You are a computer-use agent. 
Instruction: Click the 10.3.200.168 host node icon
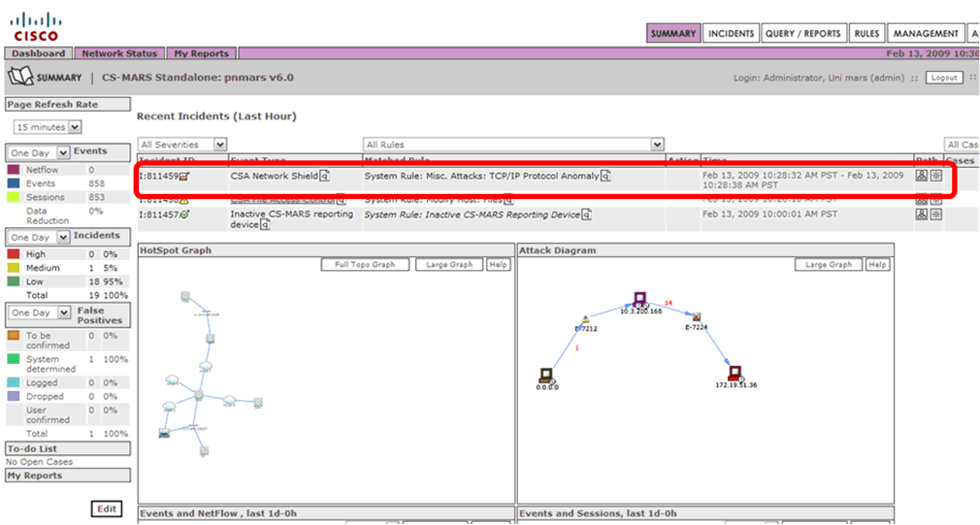click(x=639, y=299)
